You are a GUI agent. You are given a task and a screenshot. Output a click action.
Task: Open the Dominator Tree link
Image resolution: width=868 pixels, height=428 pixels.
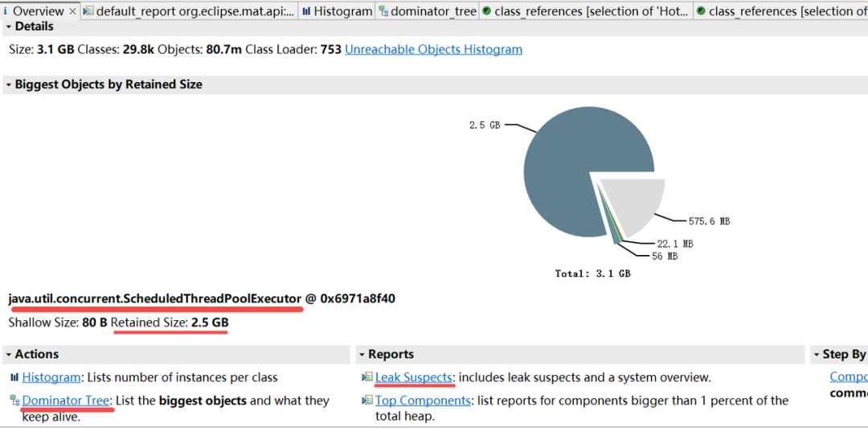(66, 401)
